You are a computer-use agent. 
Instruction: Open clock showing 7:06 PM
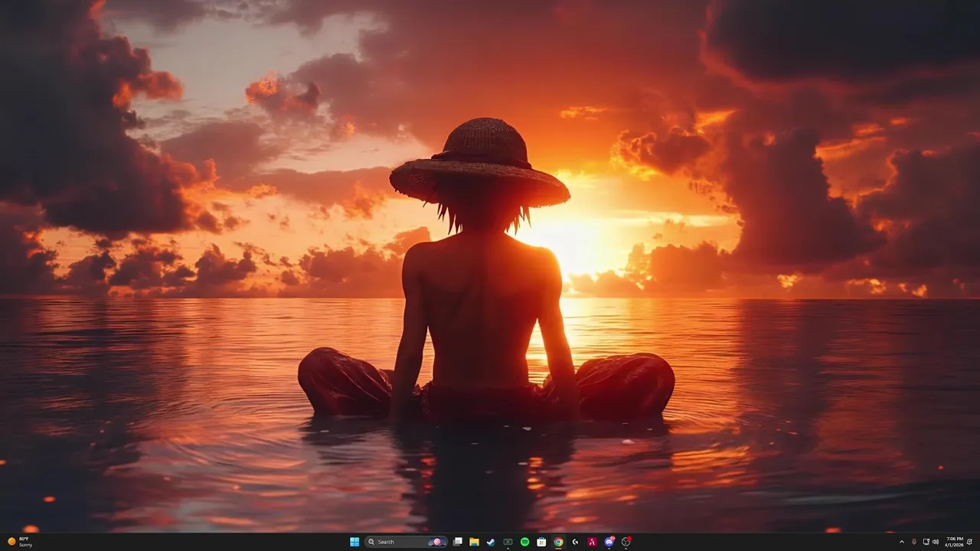click(955, 542)
